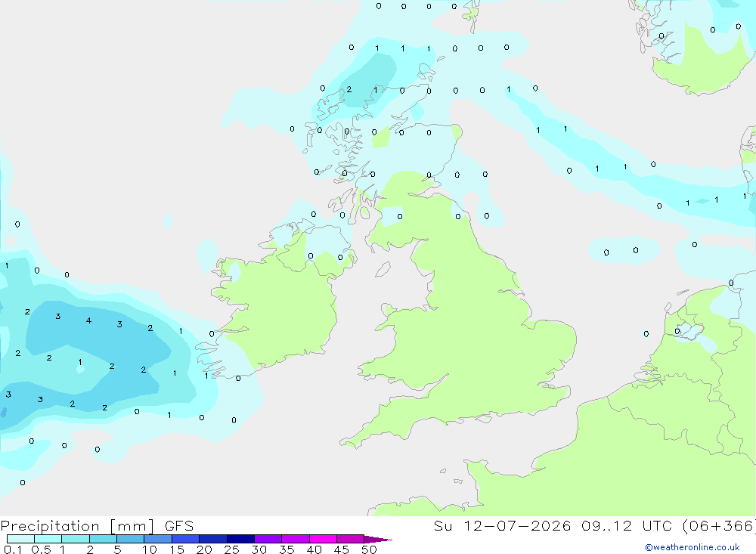Open the weatheronline.co.uk copyright link
This screenshot has height=554, width=756.
[692, 546]
